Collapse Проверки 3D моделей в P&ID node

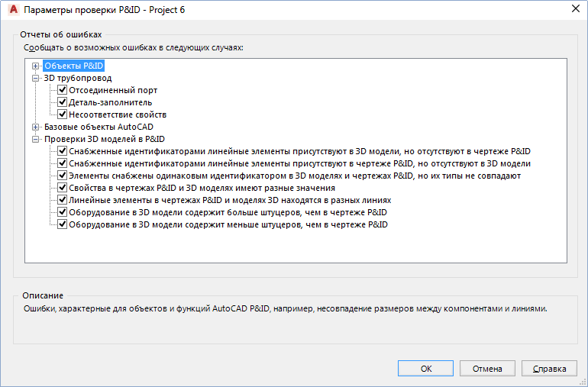tap(35, 139)
